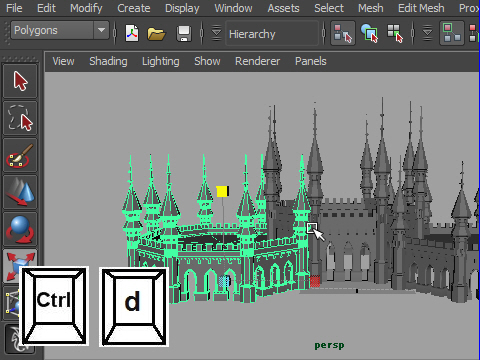
Task: Open the Edit menu
Action: tap(46, 8)
